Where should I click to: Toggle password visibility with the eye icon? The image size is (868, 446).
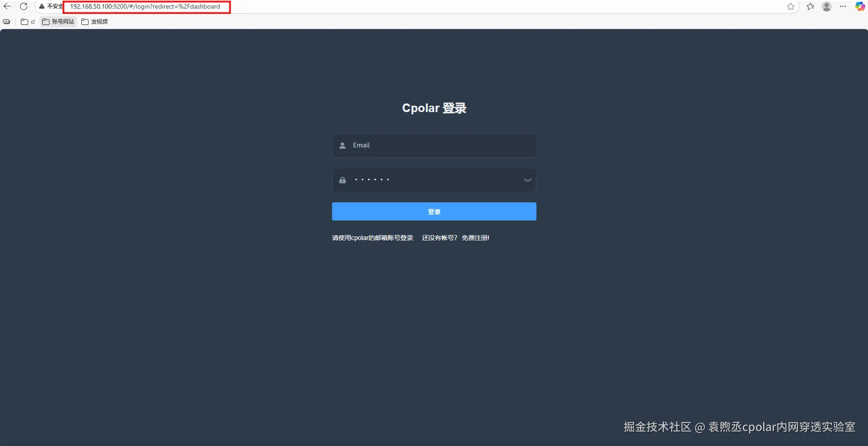(x=527, y=180)
